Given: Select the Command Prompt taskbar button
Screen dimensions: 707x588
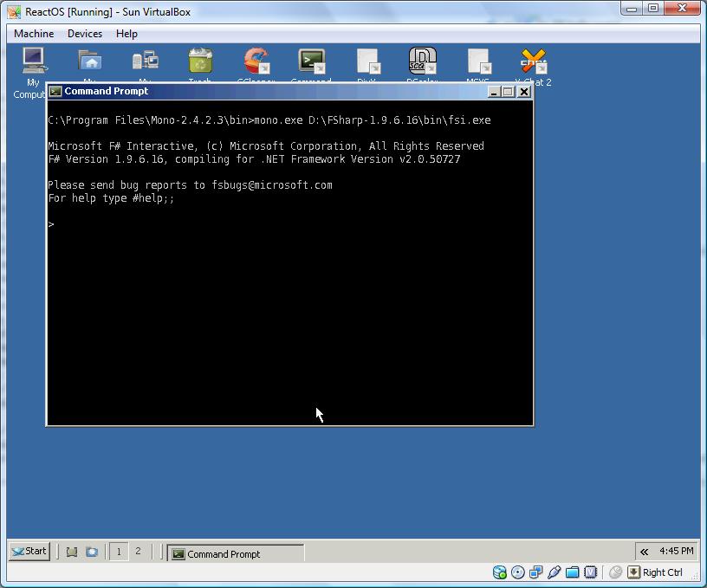Looking at the screenshot, I should 235,553.
